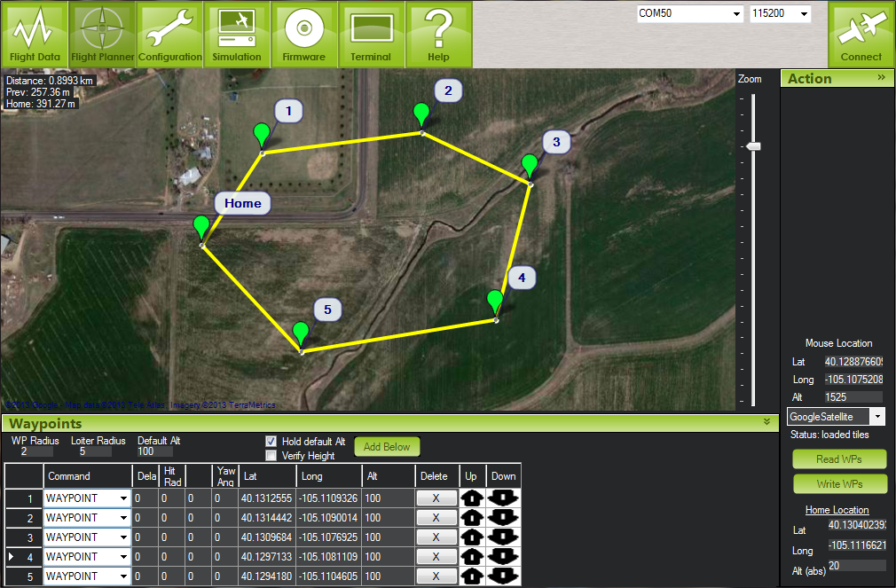Open the Terminal screen
Image resolution: width=896 pixels, height=588 pixels.
[x=372, y=35]
